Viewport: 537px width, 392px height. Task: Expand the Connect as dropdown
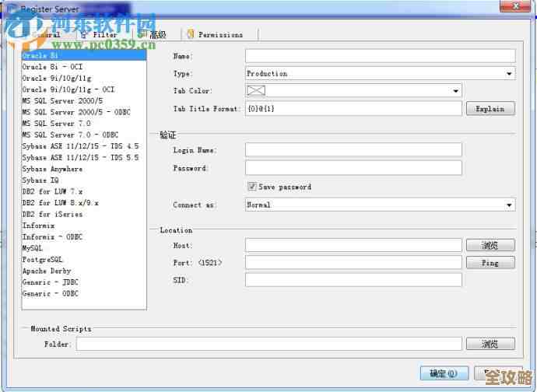click(509, 205)
